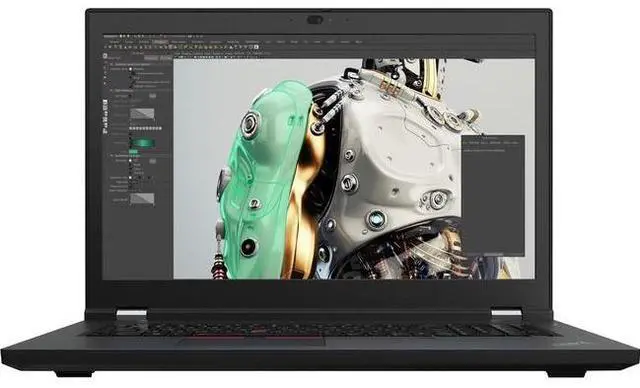The image size is (640, 388).
Task: Click the button at the bottom of the floating dark window
Action: tap(493, 254)
